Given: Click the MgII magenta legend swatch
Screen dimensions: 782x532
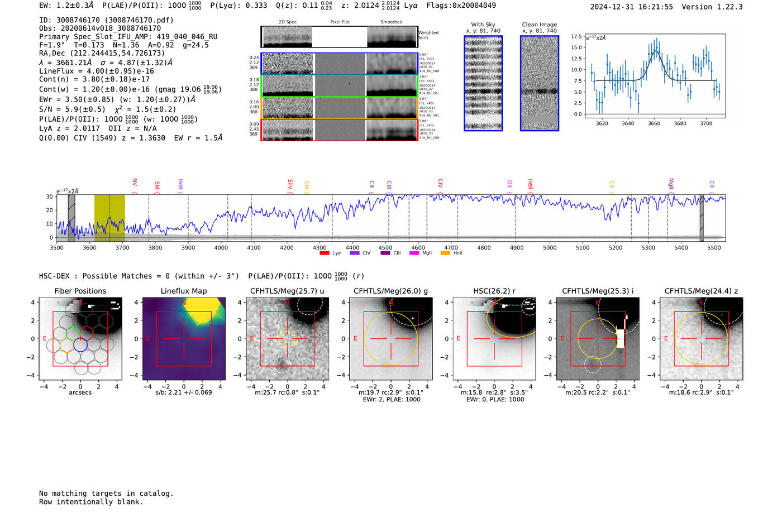Looking at the screenshot, I should coord(414,253).
